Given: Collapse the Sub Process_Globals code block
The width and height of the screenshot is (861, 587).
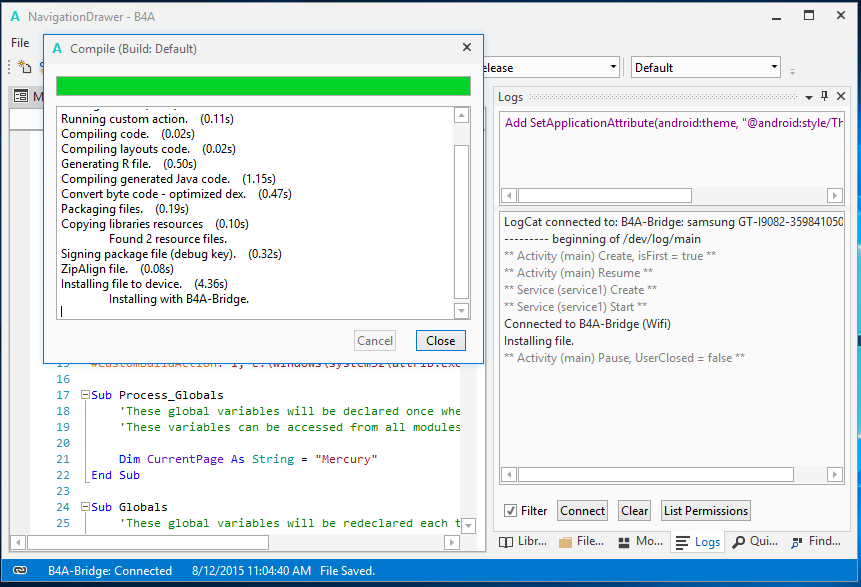Looking at the screenshot, I should 84,396.
